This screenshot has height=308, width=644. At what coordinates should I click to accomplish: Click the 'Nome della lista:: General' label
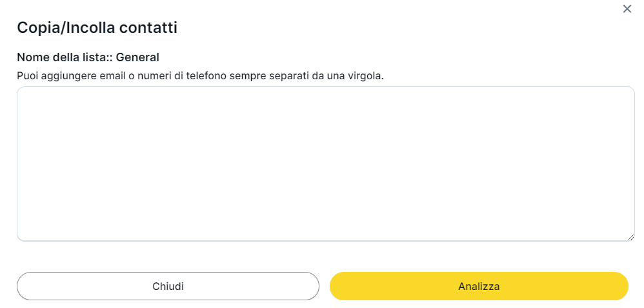88,57
